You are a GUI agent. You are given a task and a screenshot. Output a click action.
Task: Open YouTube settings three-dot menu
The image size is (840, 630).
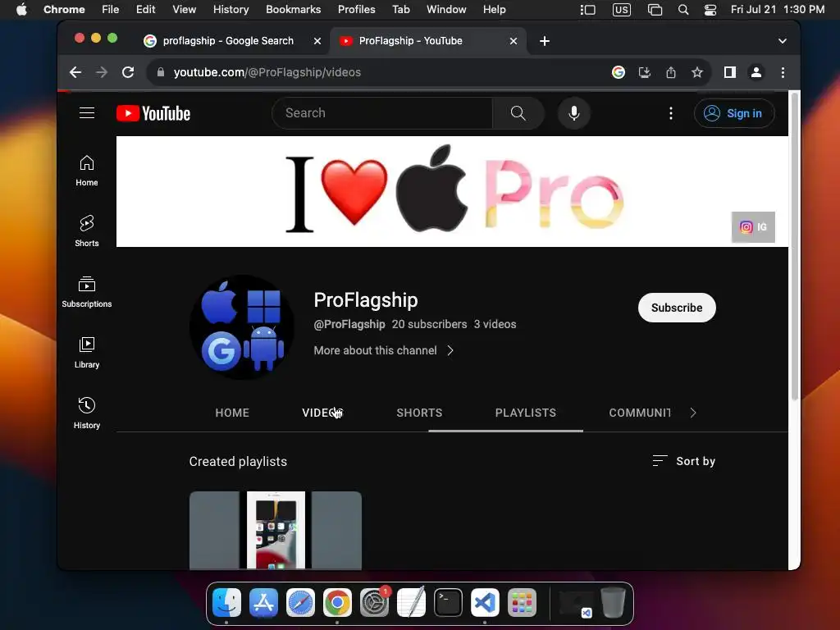pyautogui.click(x=671, y=113)
